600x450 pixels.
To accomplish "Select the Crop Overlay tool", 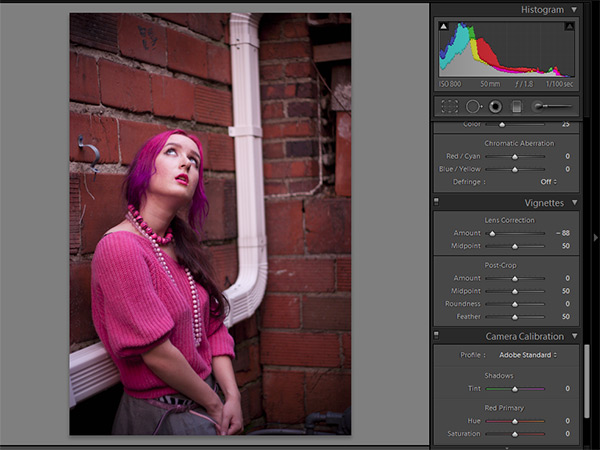I will point(450,106).
